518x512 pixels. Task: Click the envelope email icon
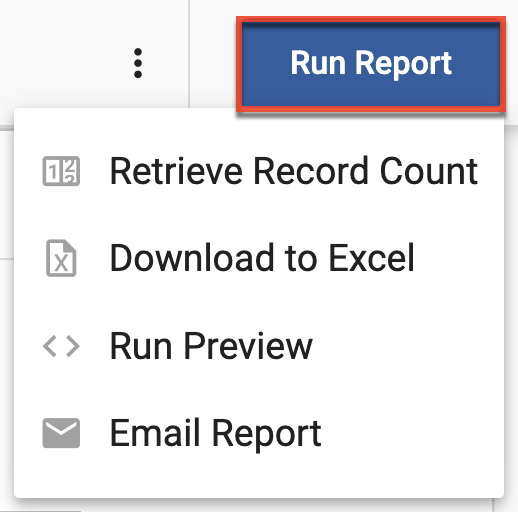tap(61, 433)
